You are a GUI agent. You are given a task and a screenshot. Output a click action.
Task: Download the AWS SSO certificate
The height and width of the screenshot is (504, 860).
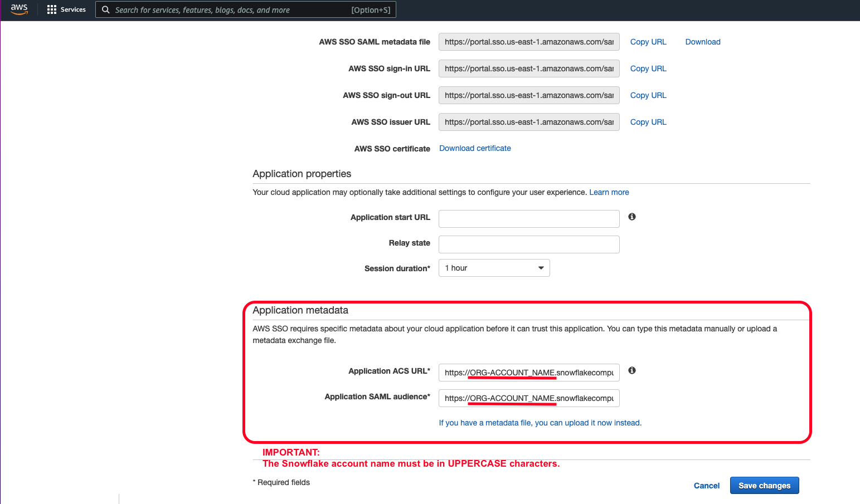(x=474, y=148)
